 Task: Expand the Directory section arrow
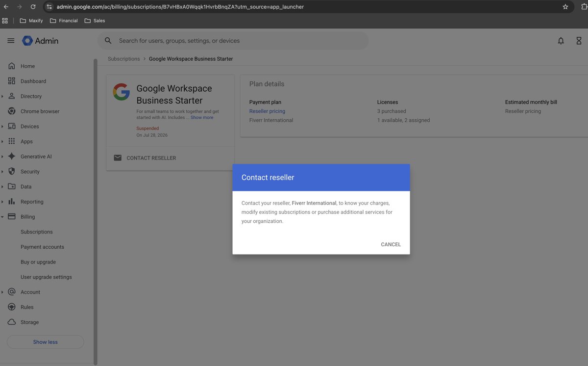tap(2, 96)
